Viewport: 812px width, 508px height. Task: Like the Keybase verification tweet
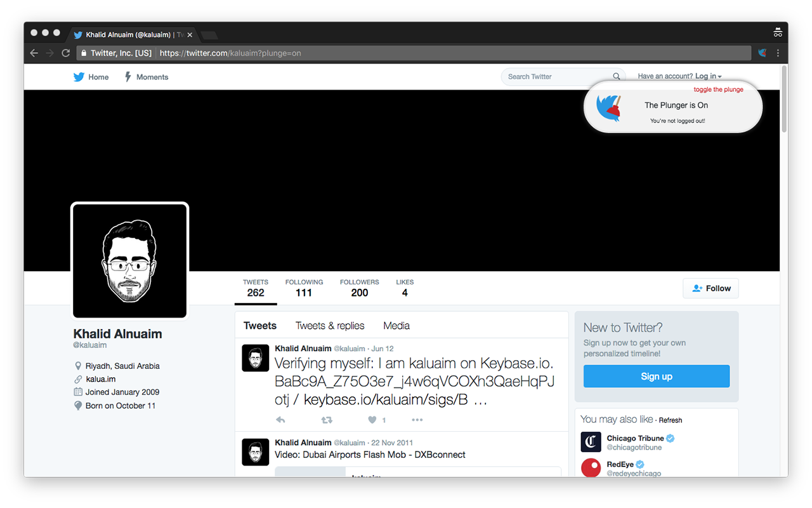373,420
